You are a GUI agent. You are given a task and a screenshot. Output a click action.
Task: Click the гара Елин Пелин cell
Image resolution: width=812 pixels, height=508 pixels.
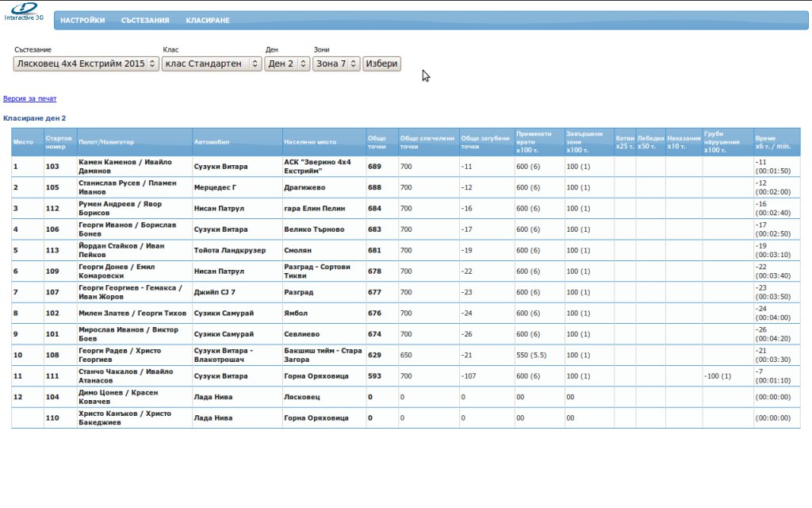pos(324,209)
